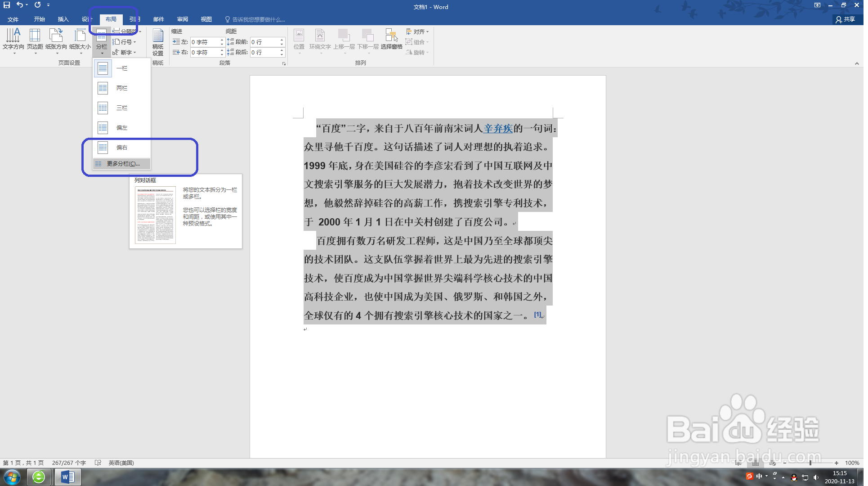Click the 英语(美国) language indicator
Image resolution: width=868 pixels, height=486 pixels.
121,463
